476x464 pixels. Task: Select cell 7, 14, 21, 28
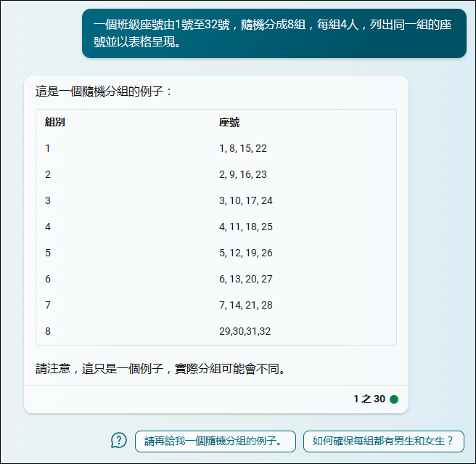click(x=246, y=305)
